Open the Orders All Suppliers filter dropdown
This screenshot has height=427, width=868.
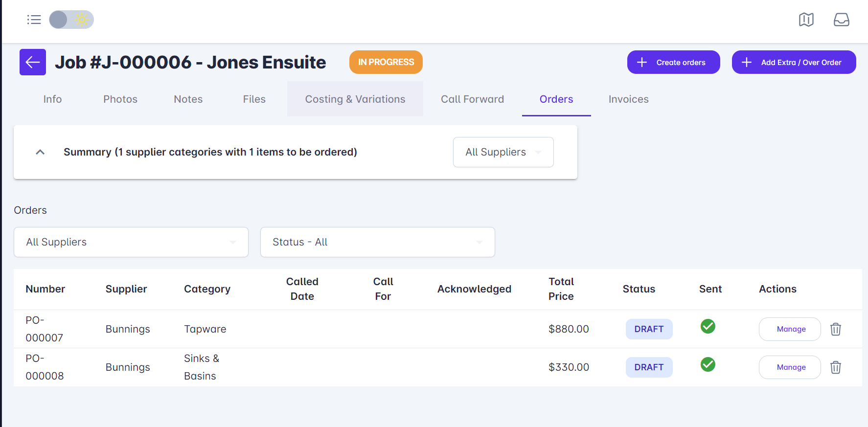click(x=131, y=242)
